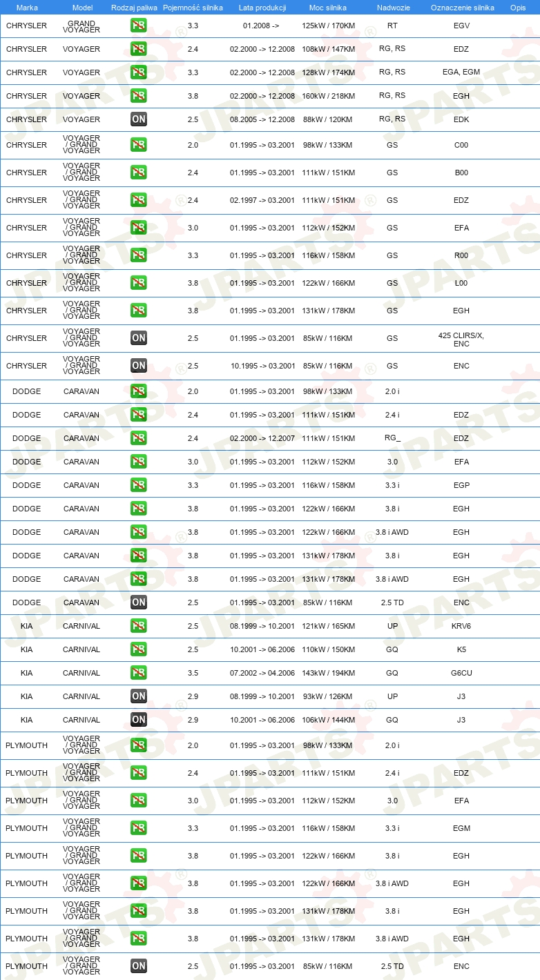Click the petrol icon in the Dodge RG_ row

pos(139,438)
